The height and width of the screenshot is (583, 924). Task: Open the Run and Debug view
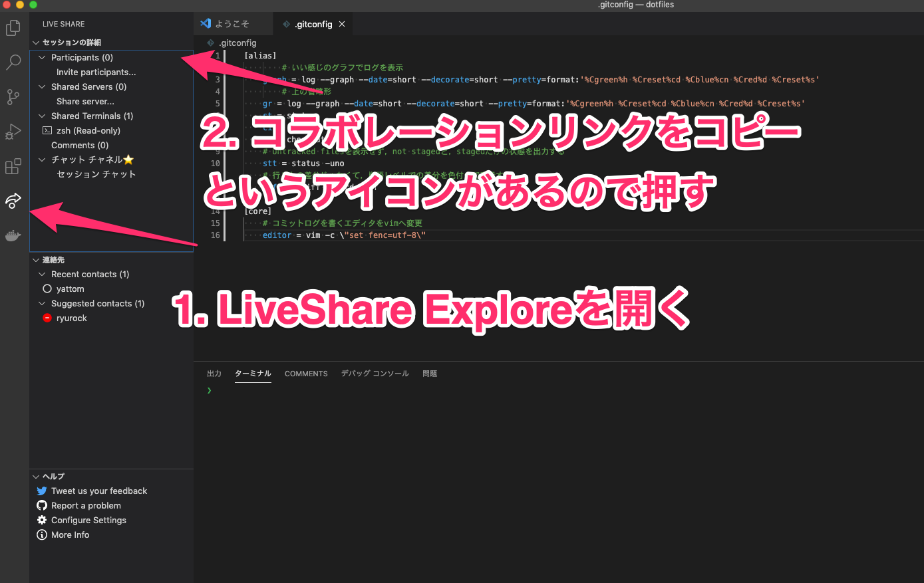coord(13,132)
